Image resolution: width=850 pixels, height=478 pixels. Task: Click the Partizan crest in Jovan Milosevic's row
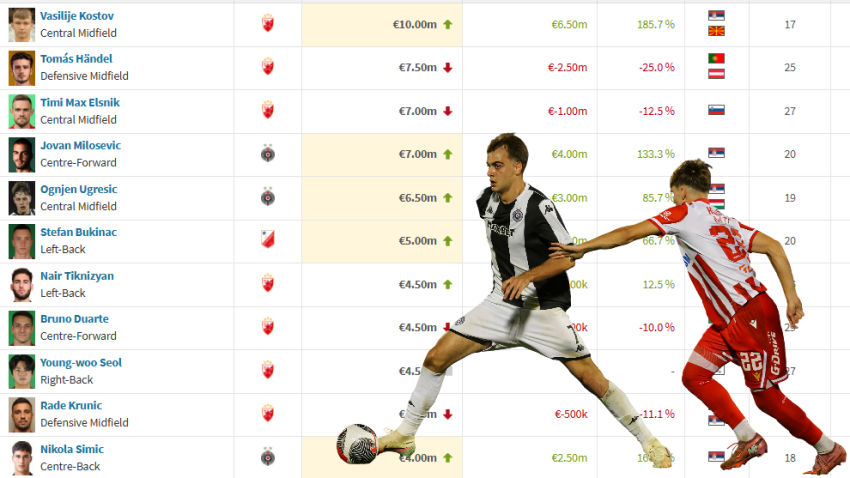268,153
